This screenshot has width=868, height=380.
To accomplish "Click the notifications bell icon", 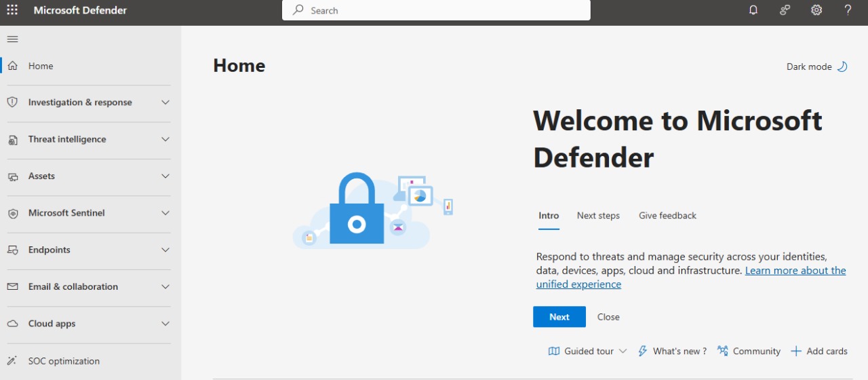I will coord(753,10).
